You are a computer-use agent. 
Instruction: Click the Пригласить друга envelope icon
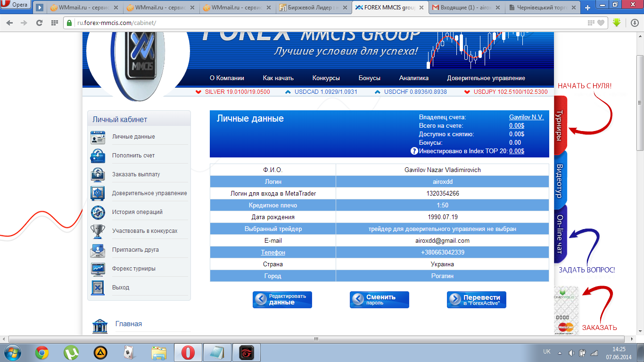coord(98,250)
